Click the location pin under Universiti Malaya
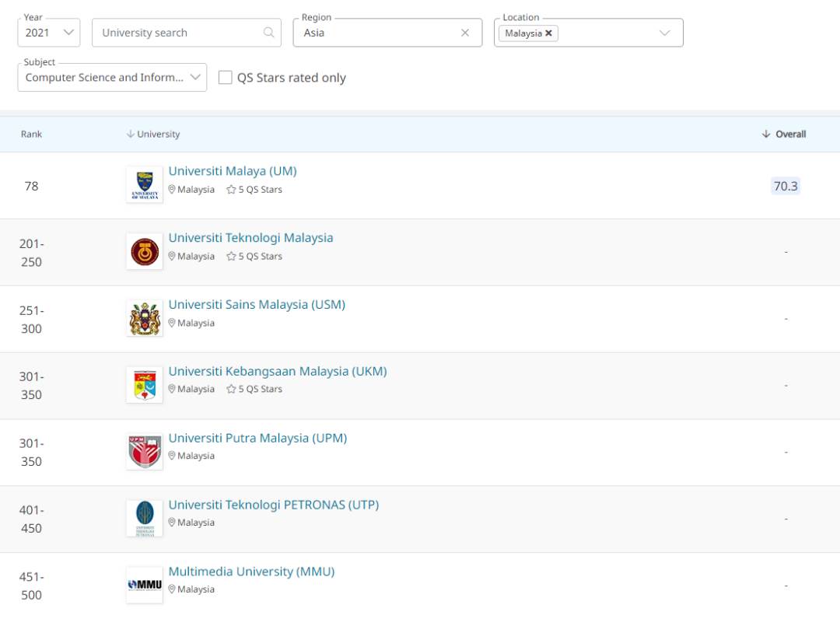840x619 pixels. pyautogui.click(x=172, y=190)
